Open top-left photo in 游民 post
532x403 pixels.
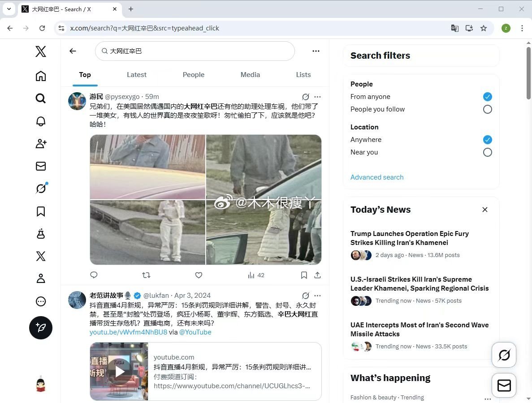coord(147,167)
